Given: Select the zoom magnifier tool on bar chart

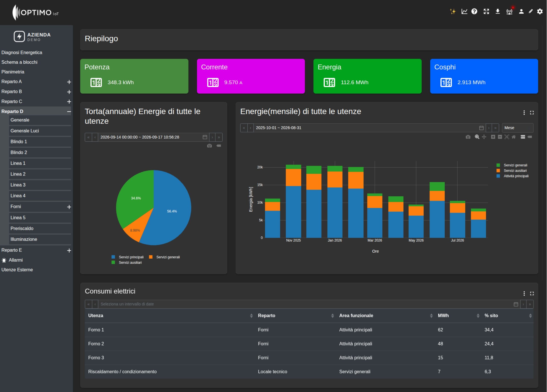Looking at the screenshot, I should click(477, 137).
